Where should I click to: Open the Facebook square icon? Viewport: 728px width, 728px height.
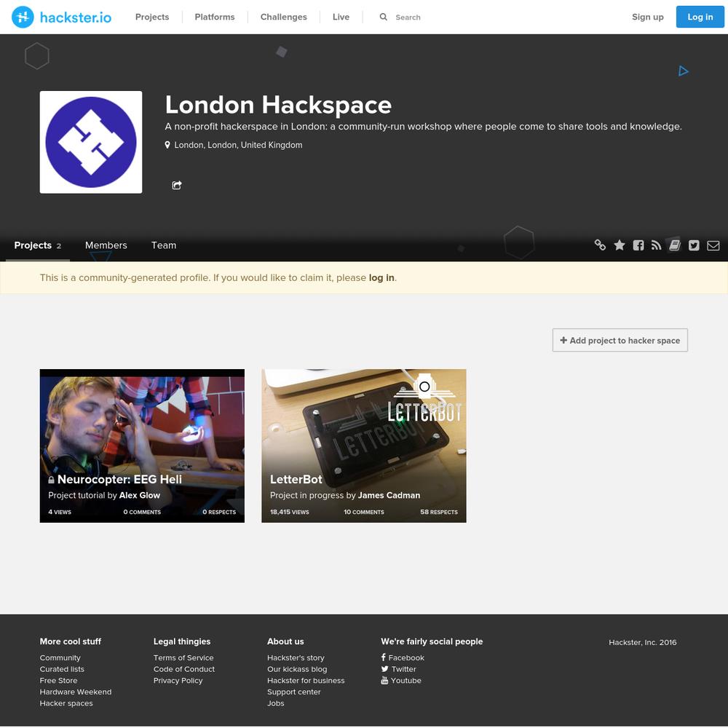(638, 245)
